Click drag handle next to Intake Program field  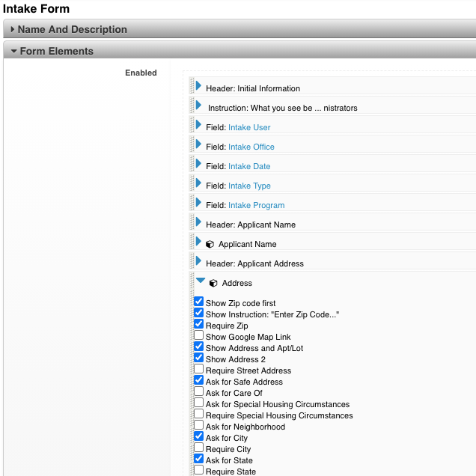[192, 204]
